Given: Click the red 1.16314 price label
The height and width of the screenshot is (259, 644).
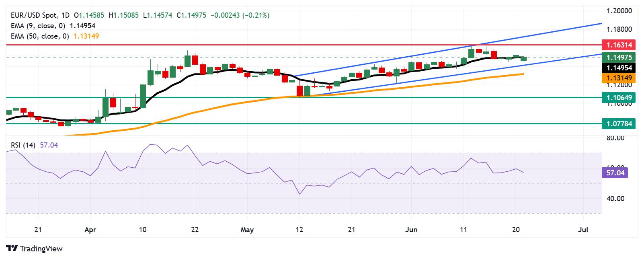Looking at the screenshot, I should [619, 45].
